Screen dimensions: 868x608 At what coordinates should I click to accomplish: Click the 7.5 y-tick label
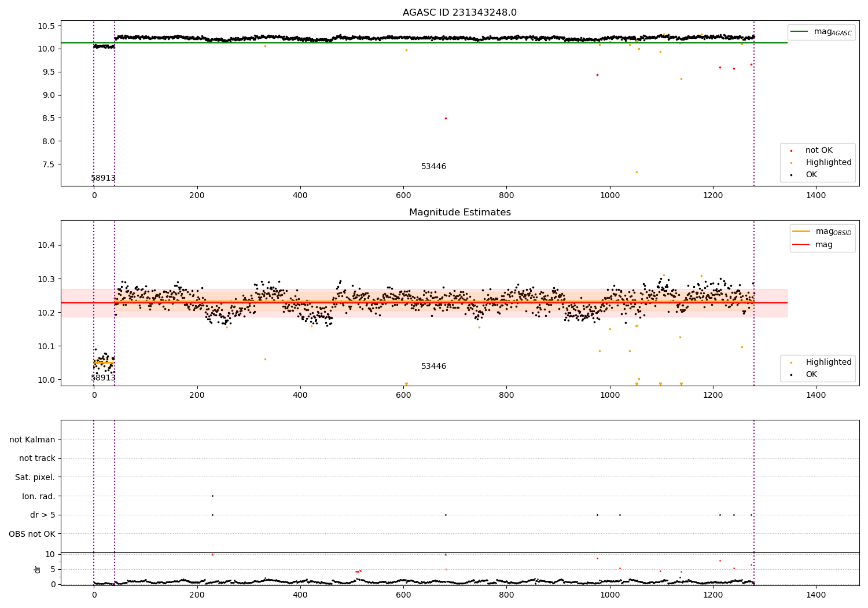[x=49, y=164]
